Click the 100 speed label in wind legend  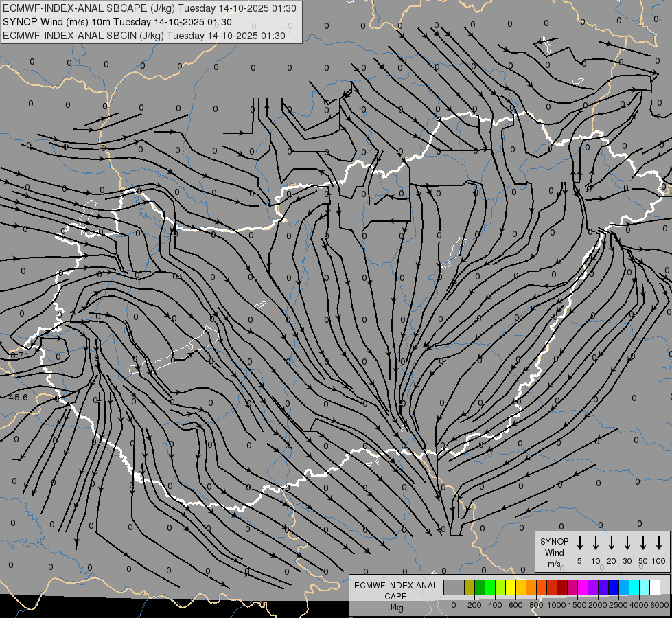click(x=659, y=561)
